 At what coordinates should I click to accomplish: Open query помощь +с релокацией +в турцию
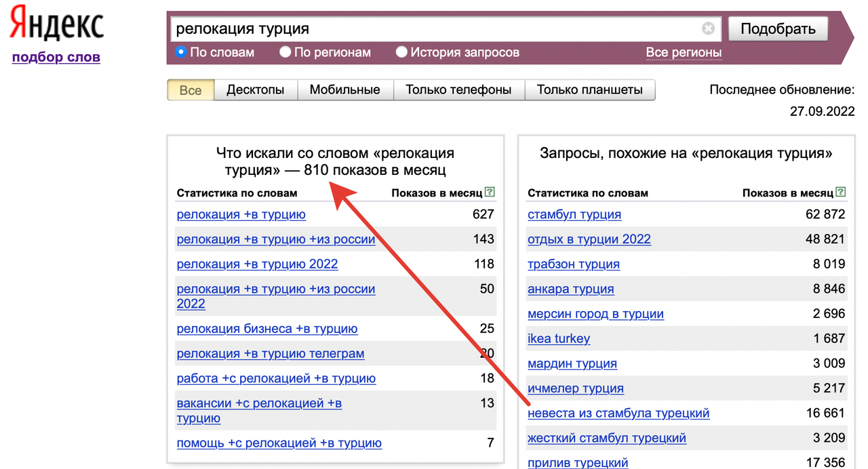279,443
